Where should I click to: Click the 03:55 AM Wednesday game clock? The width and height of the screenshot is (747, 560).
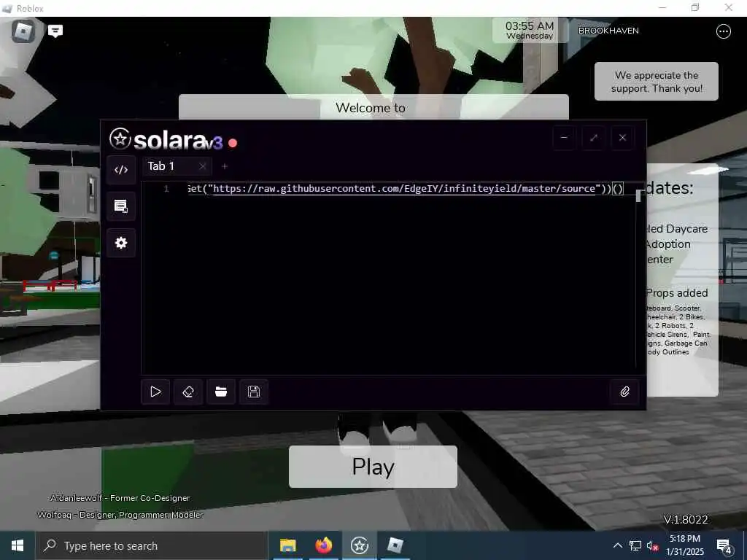point(530,30)
